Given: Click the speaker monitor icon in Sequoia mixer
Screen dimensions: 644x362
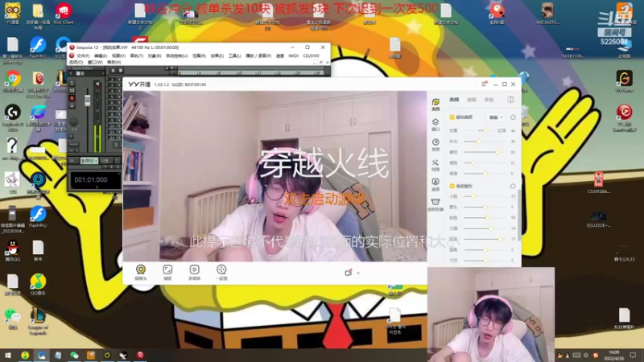Looking at the screenshot, I should [97, 84].
